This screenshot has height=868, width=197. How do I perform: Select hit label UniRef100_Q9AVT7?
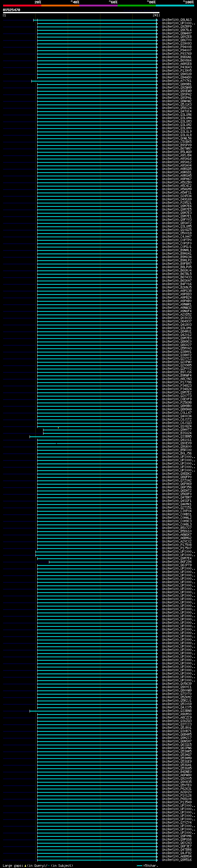pyautogui.click(x=177, y=430)
